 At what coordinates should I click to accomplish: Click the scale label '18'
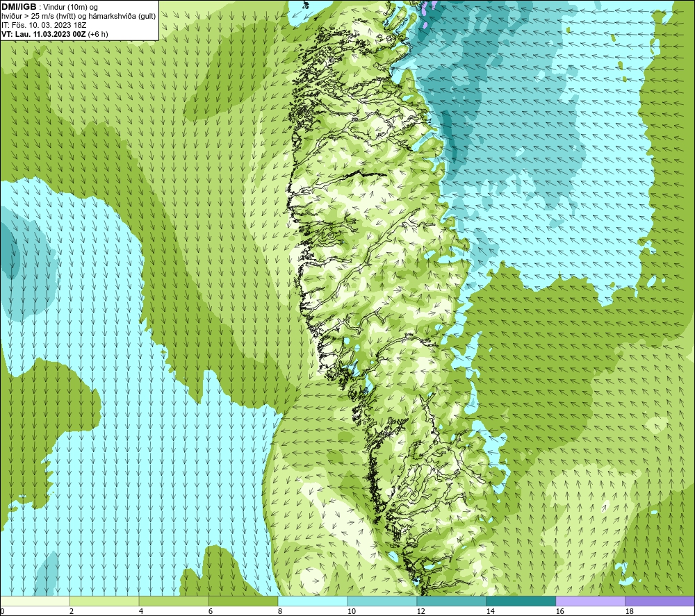tap(629, 611)
